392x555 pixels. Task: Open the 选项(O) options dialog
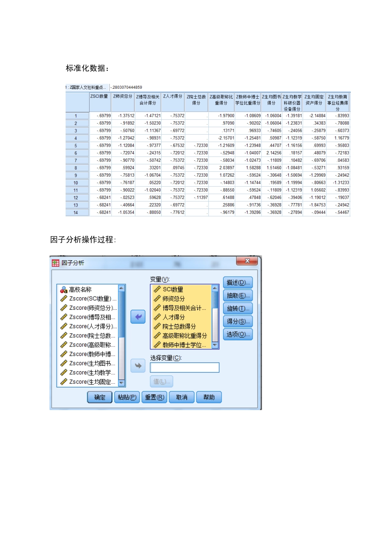click(x=238, y=334)
